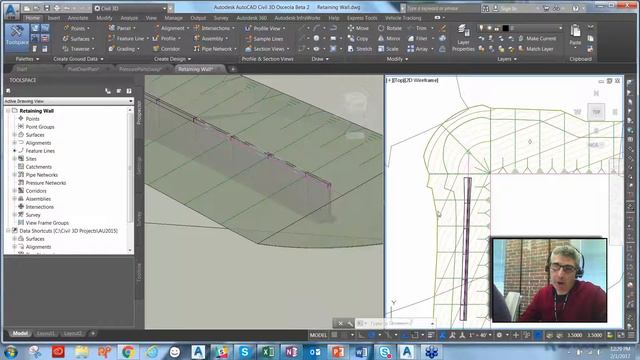Select the Copy tool

pyautogui.click(x=358, y=38)
